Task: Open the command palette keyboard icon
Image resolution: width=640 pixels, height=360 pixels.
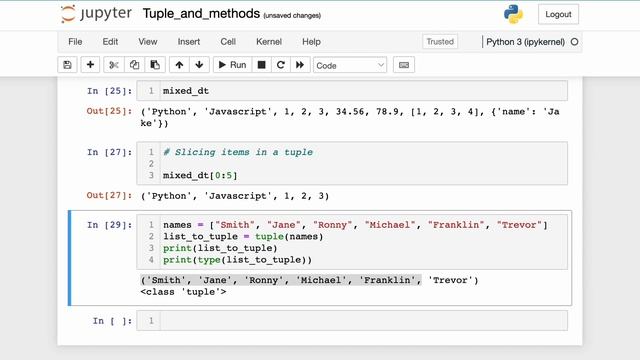Action: 404,65
